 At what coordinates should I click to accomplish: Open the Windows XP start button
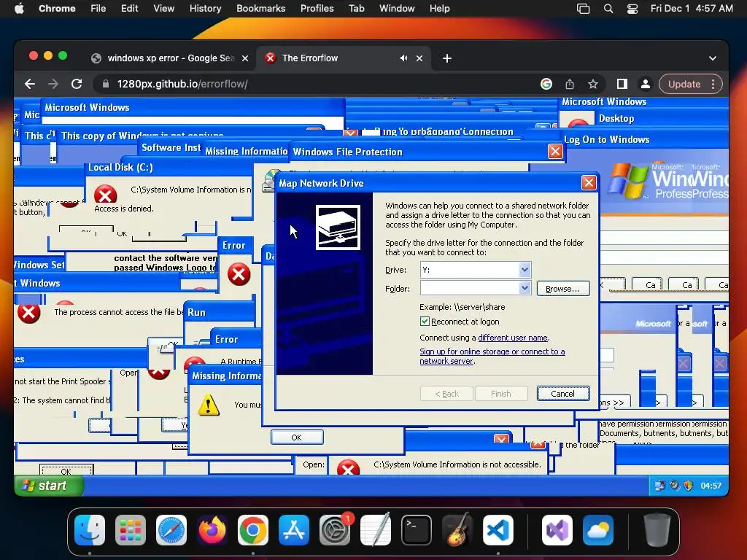pyautogui.click(x=49, y=486)
